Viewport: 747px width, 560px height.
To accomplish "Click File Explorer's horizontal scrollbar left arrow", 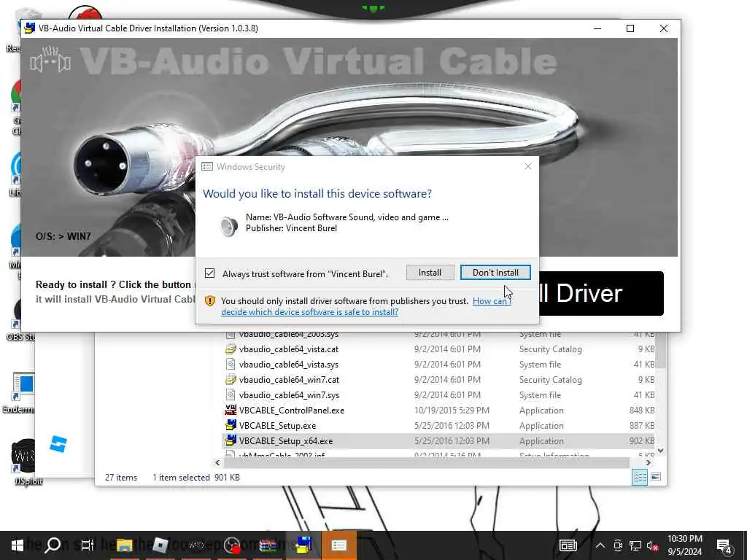I will coord(217,462).
